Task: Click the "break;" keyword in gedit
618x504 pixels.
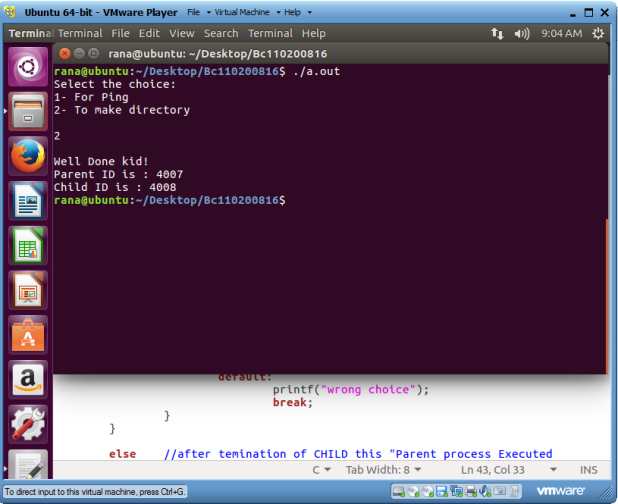Action: [293, 402]
